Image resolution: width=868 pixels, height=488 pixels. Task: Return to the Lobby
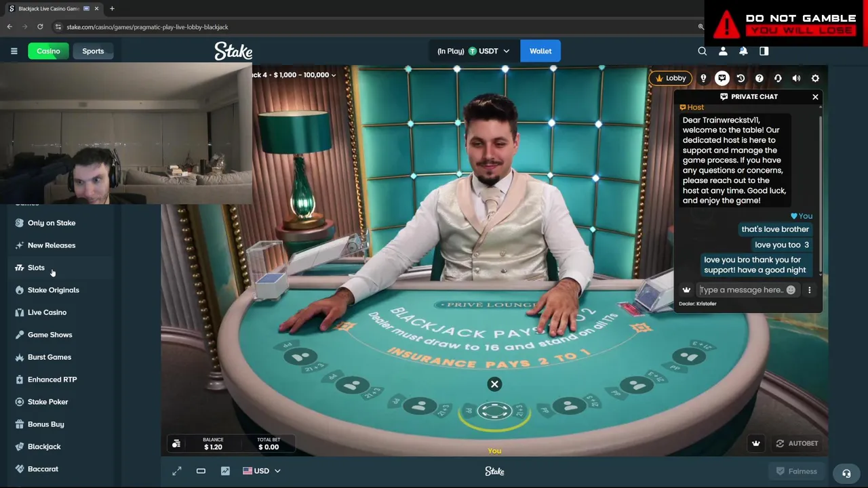coord(670,78)
